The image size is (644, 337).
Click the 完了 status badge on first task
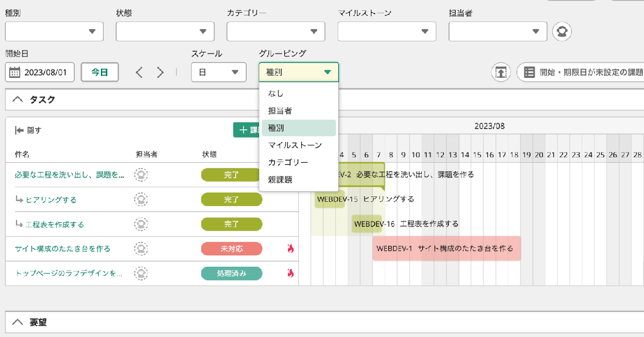coord(231,175)
